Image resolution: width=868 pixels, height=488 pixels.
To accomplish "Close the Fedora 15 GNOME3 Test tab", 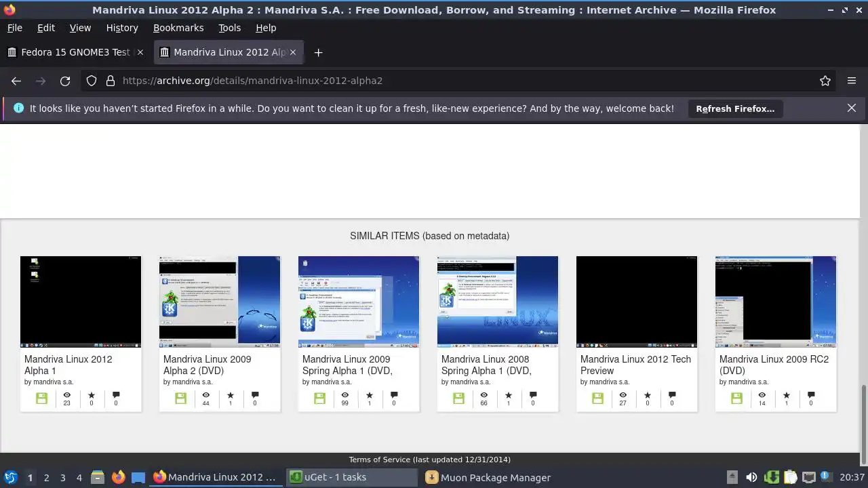I will [140, 52].
